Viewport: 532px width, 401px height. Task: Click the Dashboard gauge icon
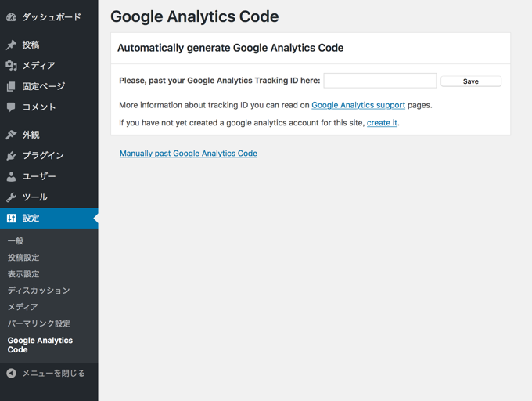11,17
